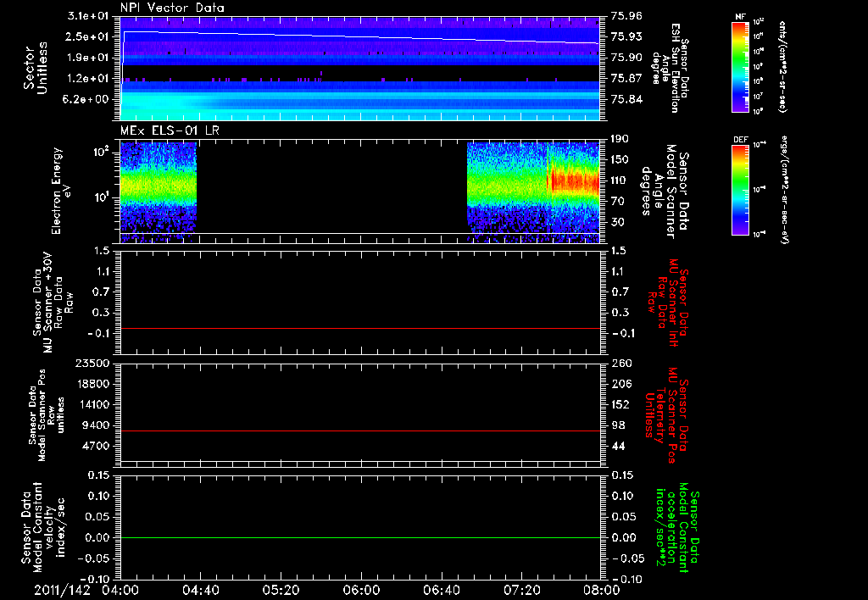Click the "75.90" sun elevation tick
The width and height of the screenshot is (868, 600).
click(626, 58)
